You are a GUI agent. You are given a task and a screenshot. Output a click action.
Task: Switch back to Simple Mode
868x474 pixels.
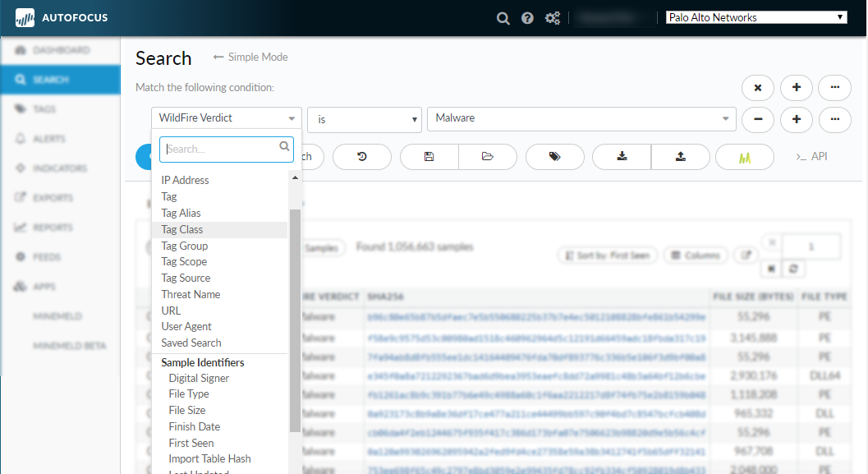pyautogui.click(x=250, y=58)
